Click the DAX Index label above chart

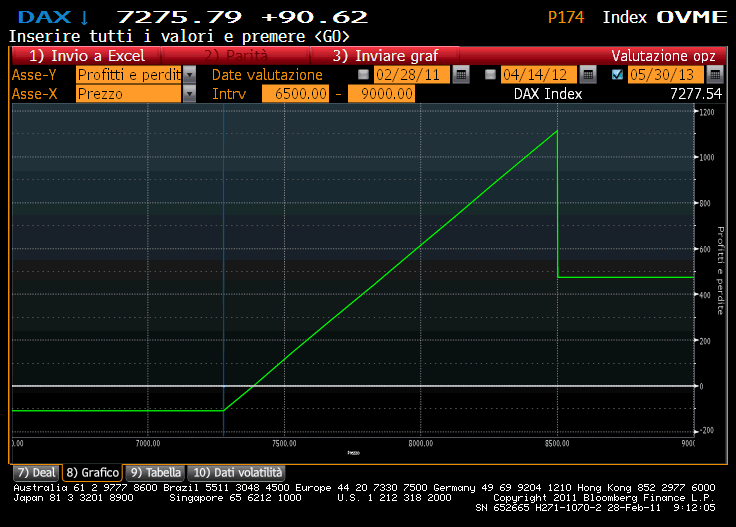click(548, 94)
